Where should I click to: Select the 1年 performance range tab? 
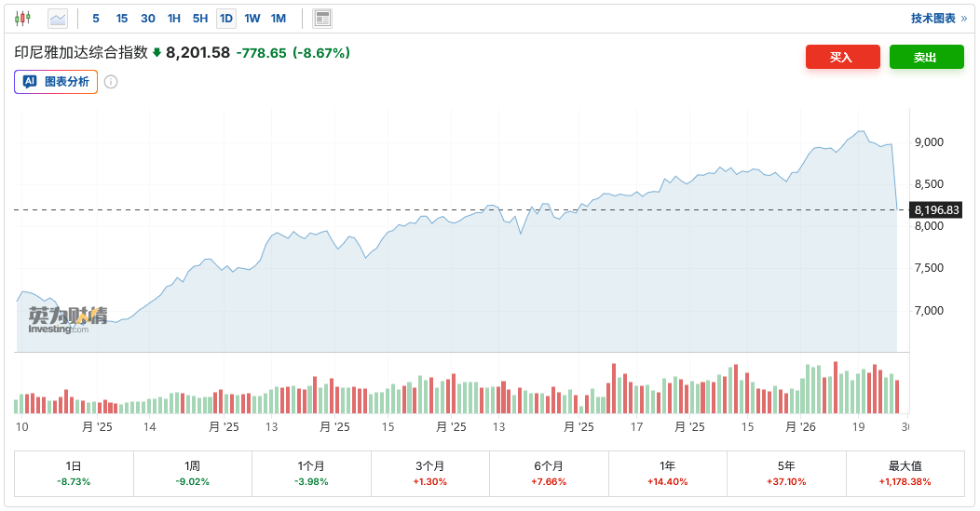tap(667, 473)
